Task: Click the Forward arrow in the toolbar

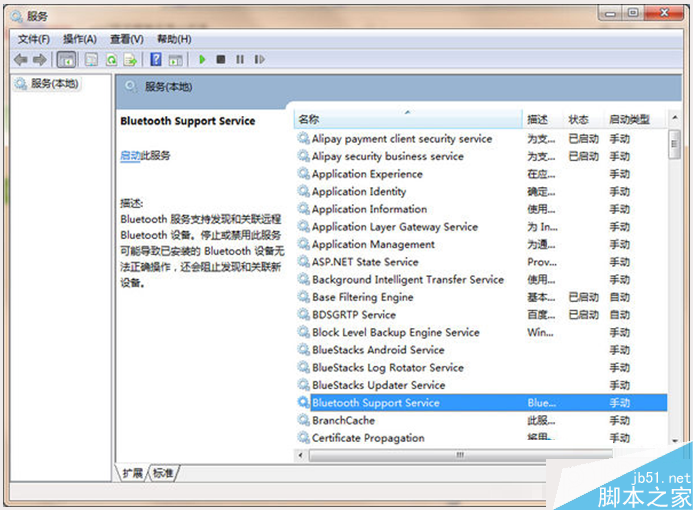Action: [x=40, y=60]
